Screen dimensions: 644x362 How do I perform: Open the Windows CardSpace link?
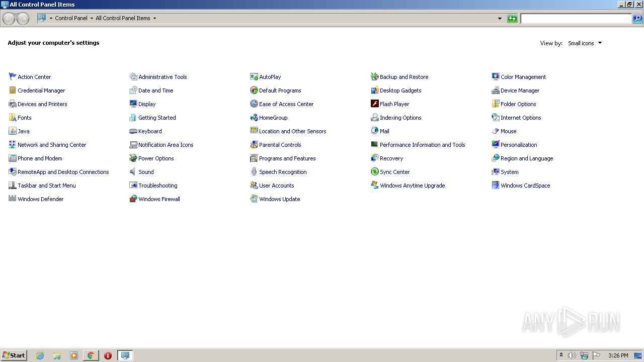[525, 186]
